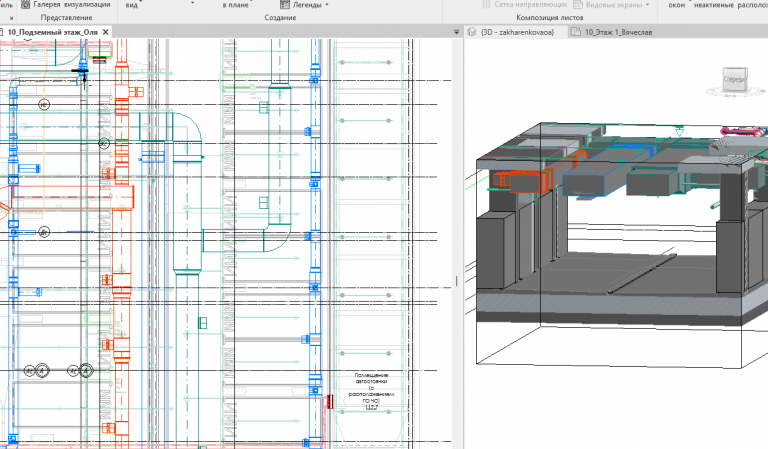Click the Видовые экраны icon

point(578,4)
